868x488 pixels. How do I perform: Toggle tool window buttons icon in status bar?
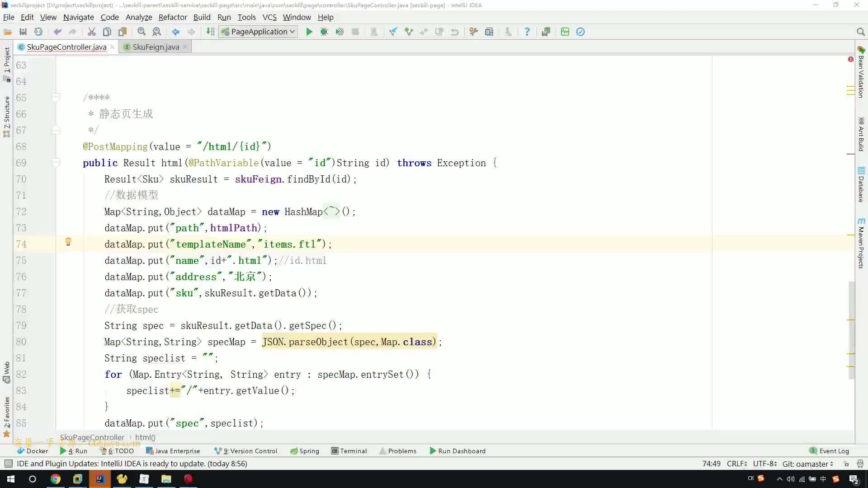coord(8,464)
